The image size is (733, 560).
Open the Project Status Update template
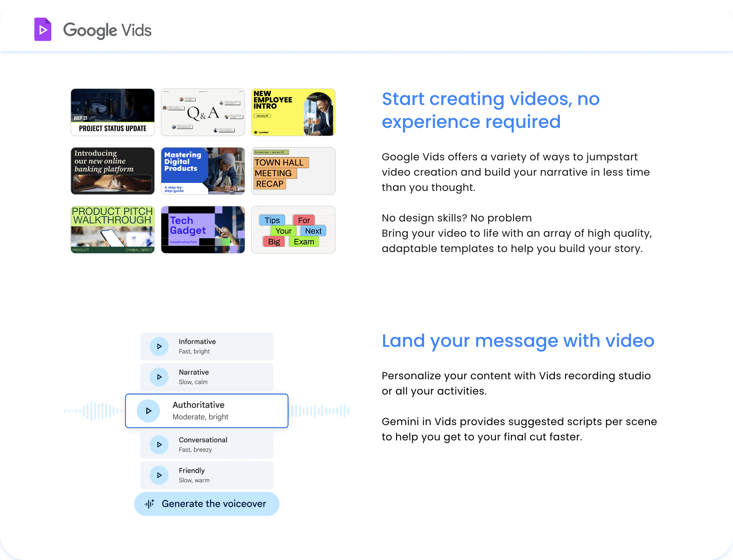coord(113,112)
